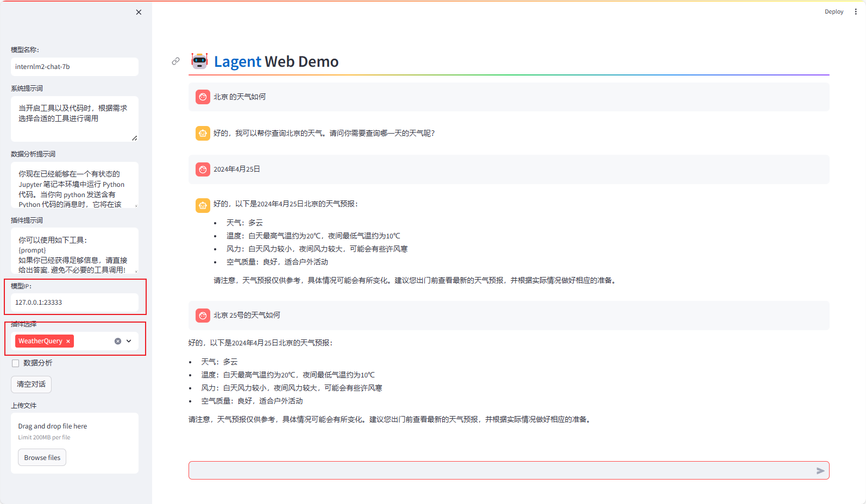This screenshot has width=866, height=504.
Task: Focus the chat message input box
Action: coord(500,470)
